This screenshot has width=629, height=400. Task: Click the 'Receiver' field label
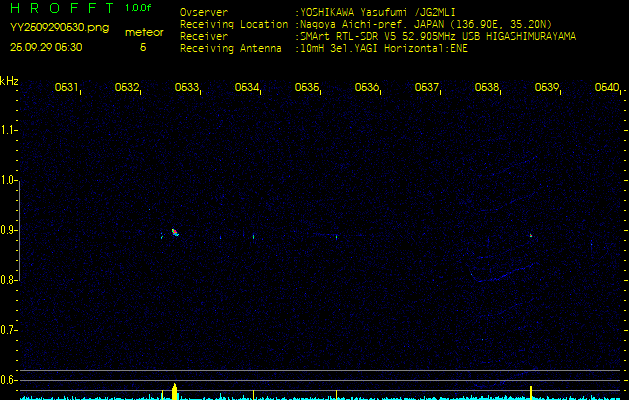(x=204, y=37)
